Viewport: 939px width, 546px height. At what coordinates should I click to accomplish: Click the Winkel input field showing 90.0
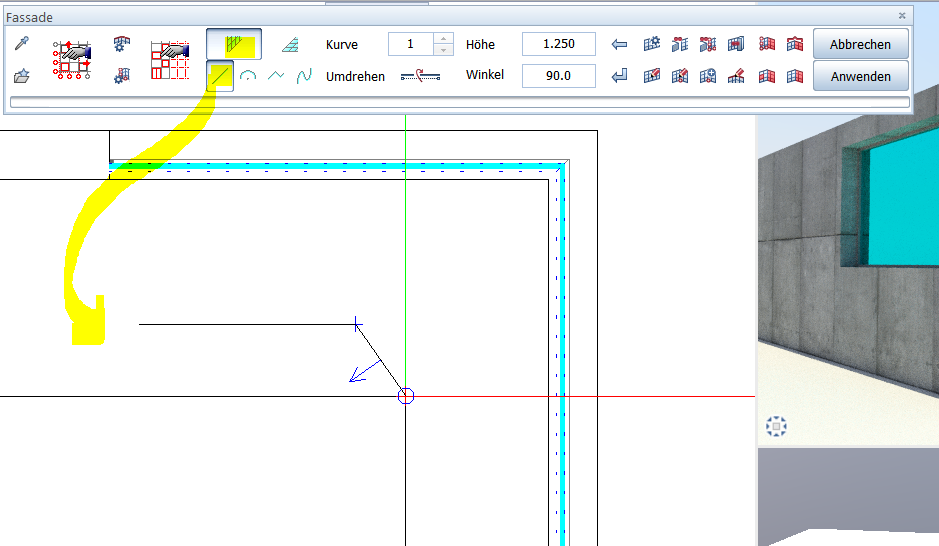coord(558,76)
